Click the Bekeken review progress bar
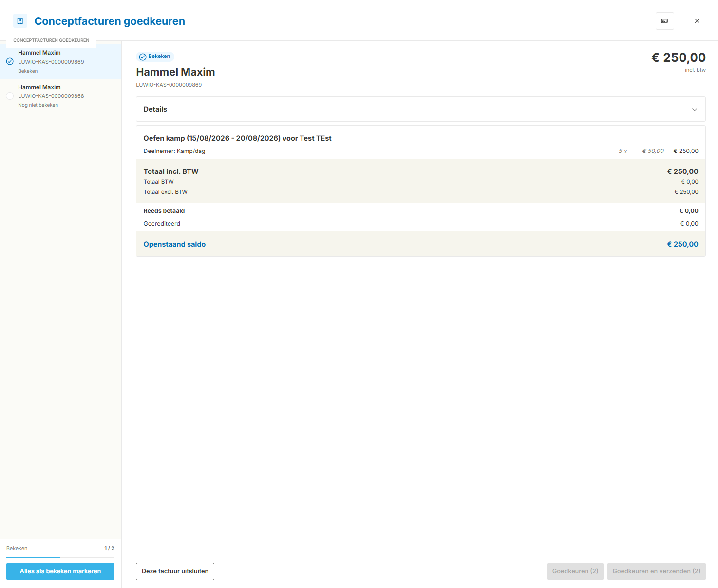The height and width of the screenshot is (588, 718). click(x=60, y=557)
